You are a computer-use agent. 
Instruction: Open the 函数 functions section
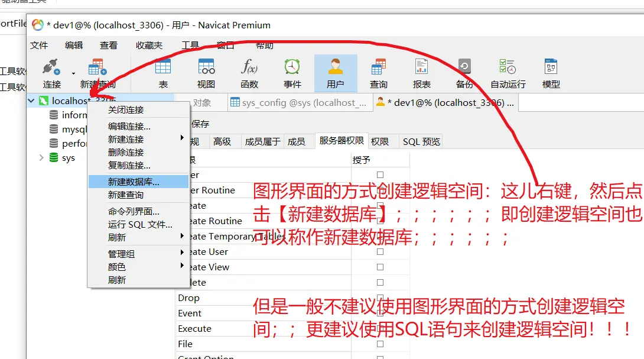249,74
